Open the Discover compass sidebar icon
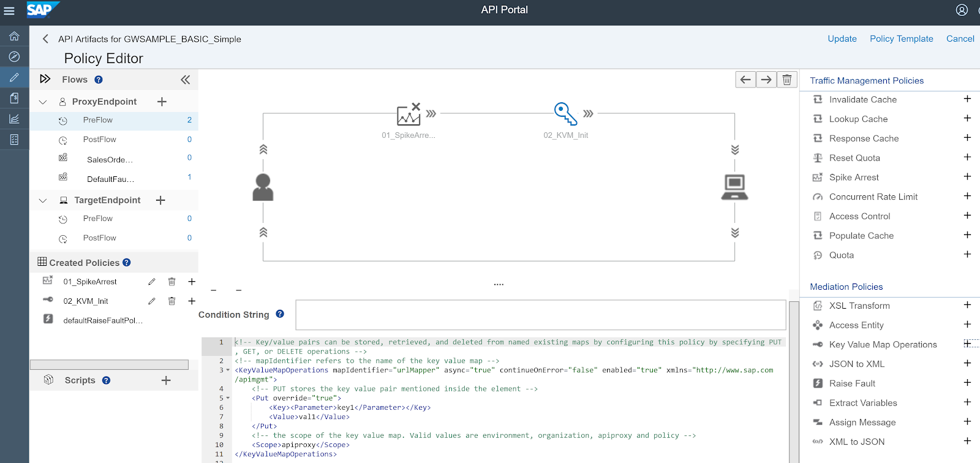This screenshot has width=980, height=463. [x=14, y=56]
